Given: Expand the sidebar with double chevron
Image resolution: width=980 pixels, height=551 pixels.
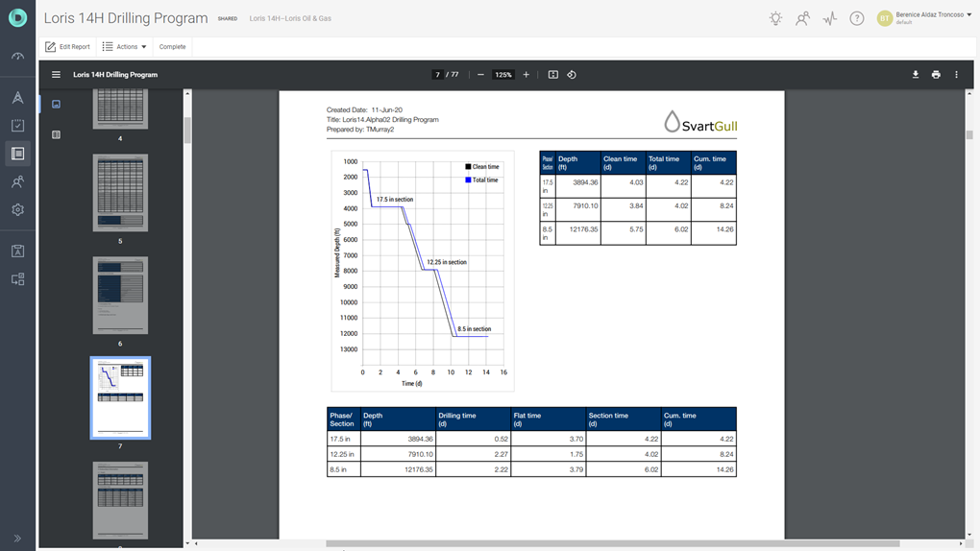Looking at the screenshot, I should [17, 539].
